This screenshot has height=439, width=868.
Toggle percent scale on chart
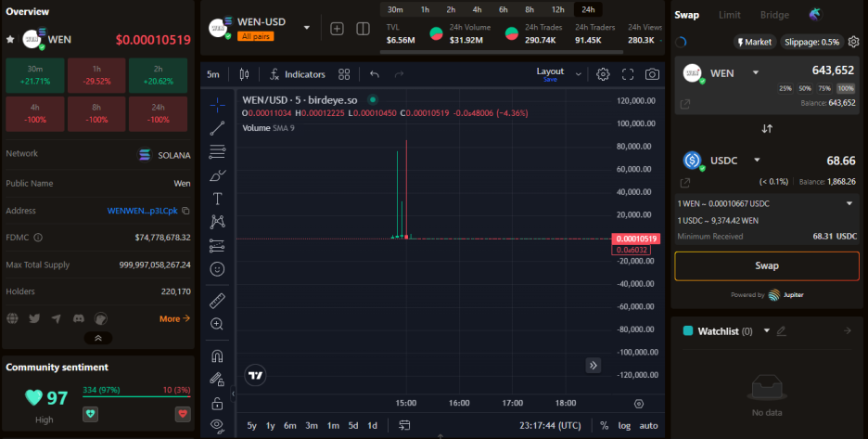604,426
